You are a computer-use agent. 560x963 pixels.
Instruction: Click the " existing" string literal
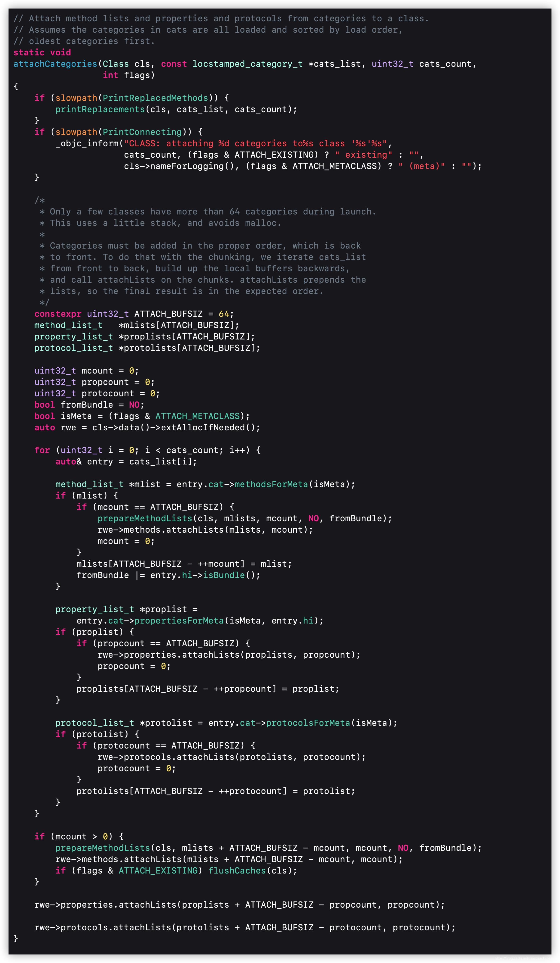pos(364,155)
